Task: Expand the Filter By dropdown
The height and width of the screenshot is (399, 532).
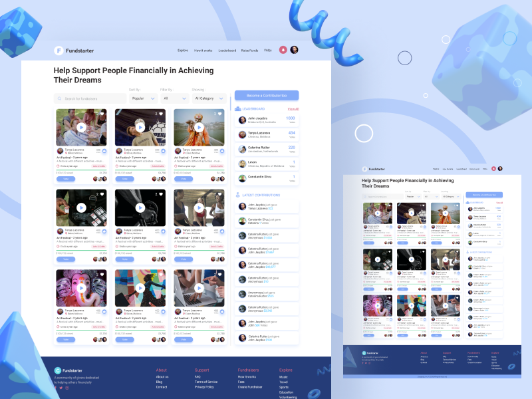Action: pos(174,98)
